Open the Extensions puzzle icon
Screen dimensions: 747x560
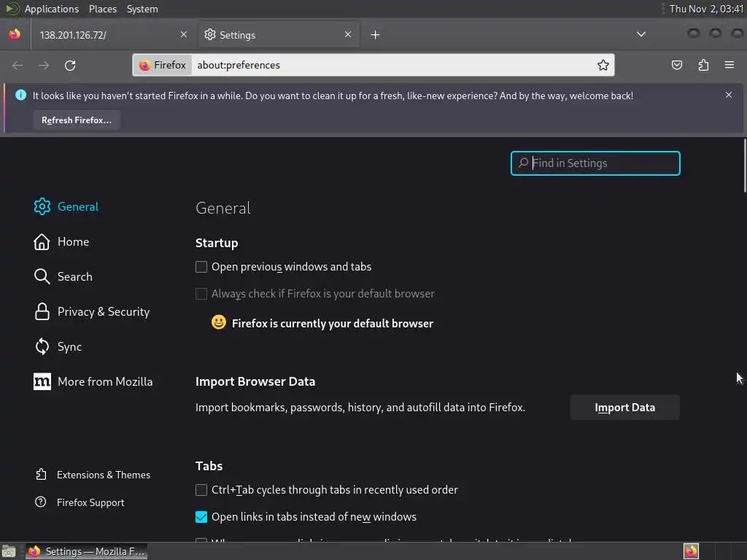(703, 65)
